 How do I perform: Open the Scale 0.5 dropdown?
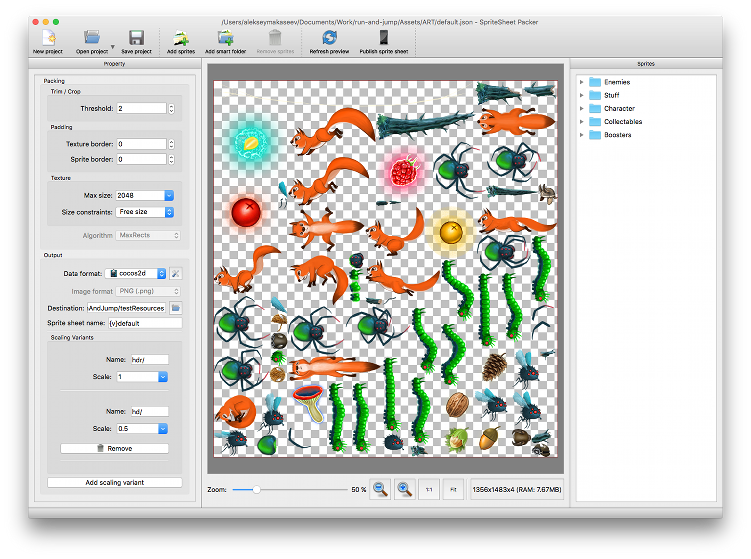(142, 429)
